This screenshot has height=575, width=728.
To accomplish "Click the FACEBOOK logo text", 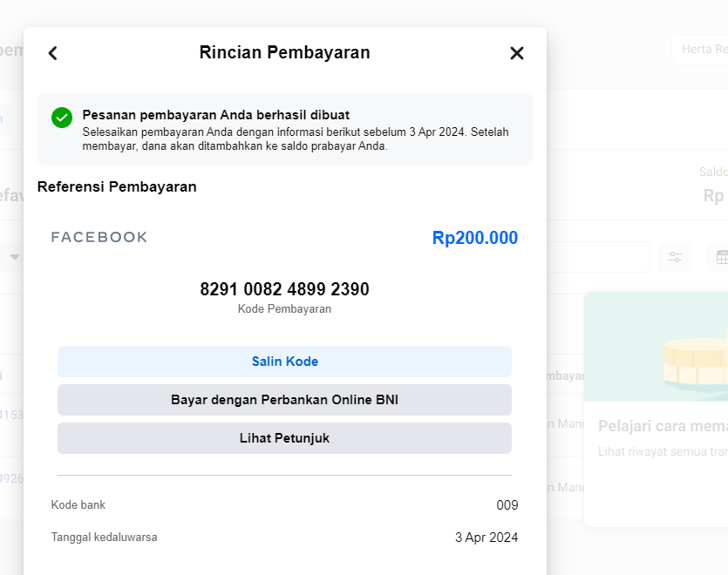I will click(x=99, y=237).
